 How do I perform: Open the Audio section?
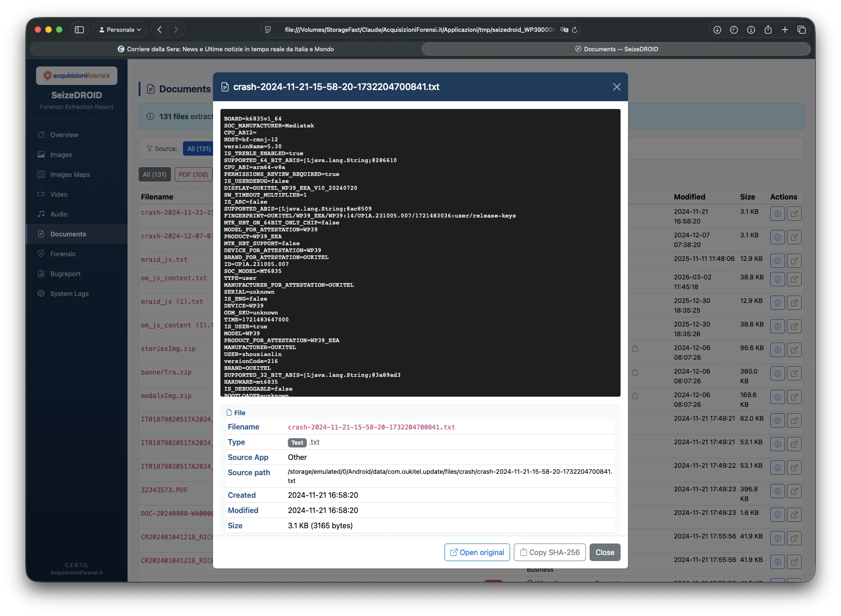(x=59, y=214)
